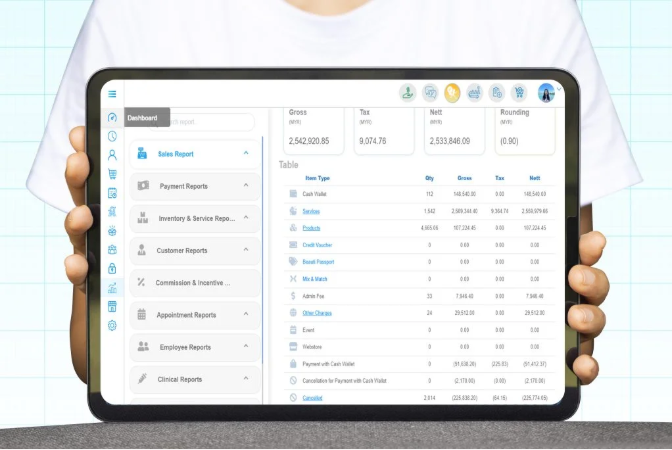Click the highlighted yellow icon in top toolbar
Image resolution: width=672 pixels, height=450 pixels.
click(x=452, y=93)
